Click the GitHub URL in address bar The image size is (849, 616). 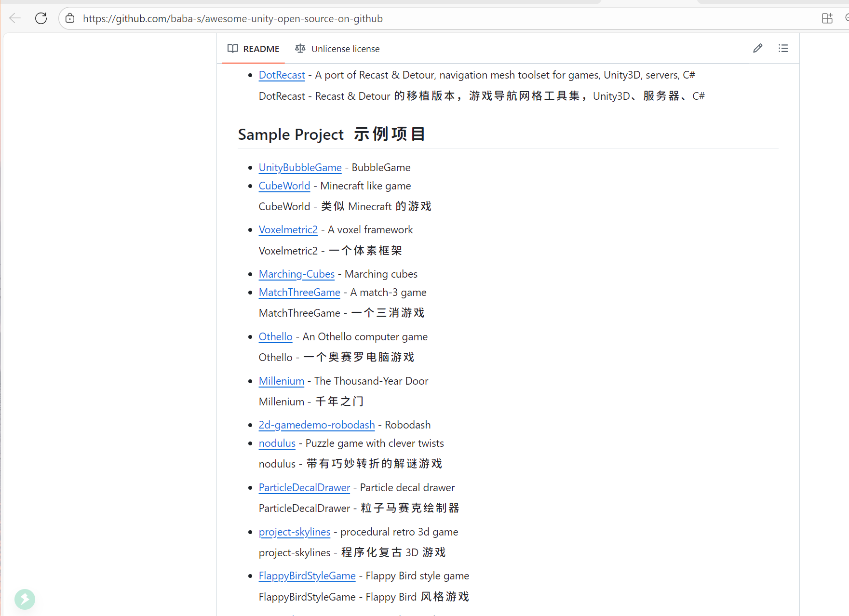(x=233, y=18)
